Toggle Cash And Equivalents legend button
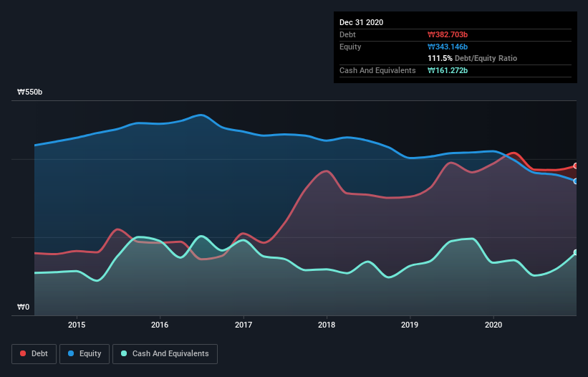The image size is (588, 377). [x=165, y=354]
